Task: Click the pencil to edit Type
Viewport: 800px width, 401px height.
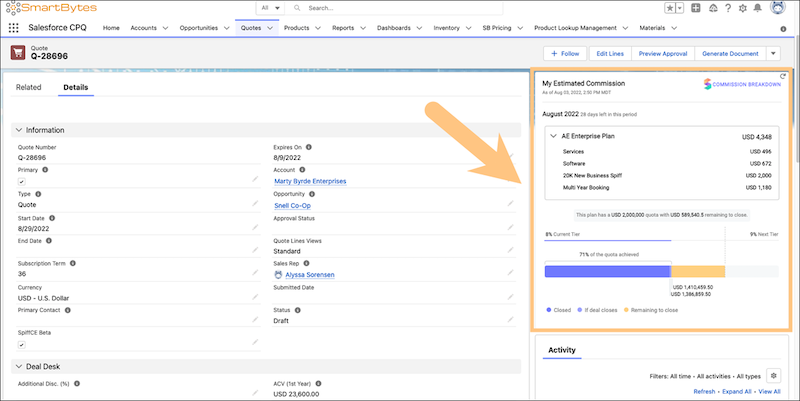Action: point(255,203)
